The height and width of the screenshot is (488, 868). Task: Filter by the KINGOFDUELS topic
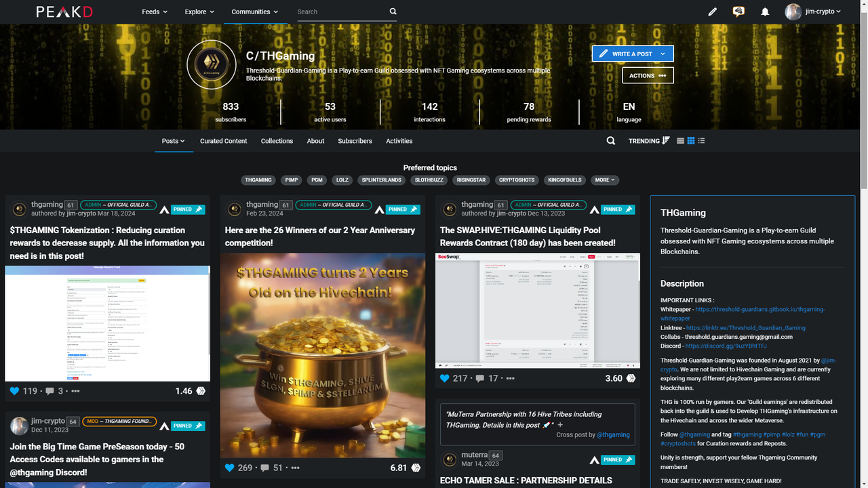(x=565, y=180)
